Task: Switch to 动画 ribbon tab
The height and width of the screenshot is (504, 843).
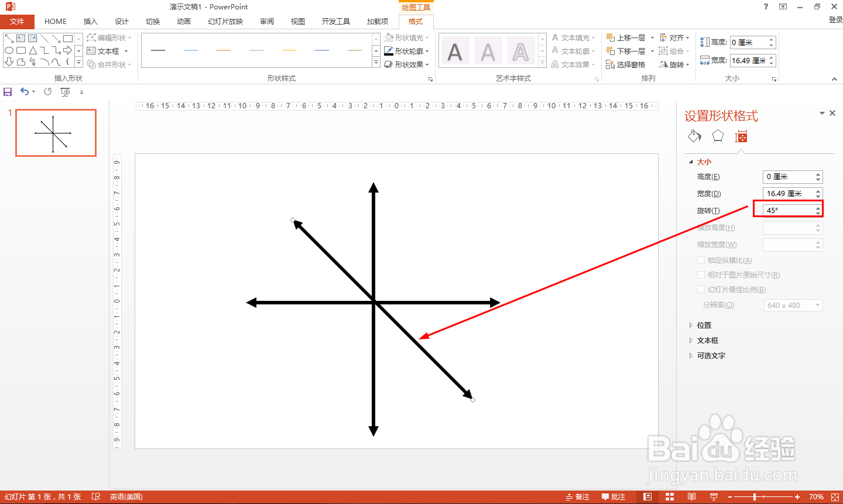Action: tap(184, 22)
